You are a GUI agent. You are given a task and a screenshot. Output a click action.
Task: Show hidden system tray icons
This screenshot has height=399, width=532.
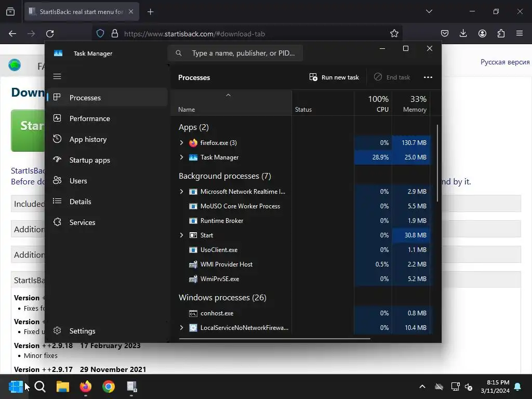pyautogui.click(x=422, y=387)
